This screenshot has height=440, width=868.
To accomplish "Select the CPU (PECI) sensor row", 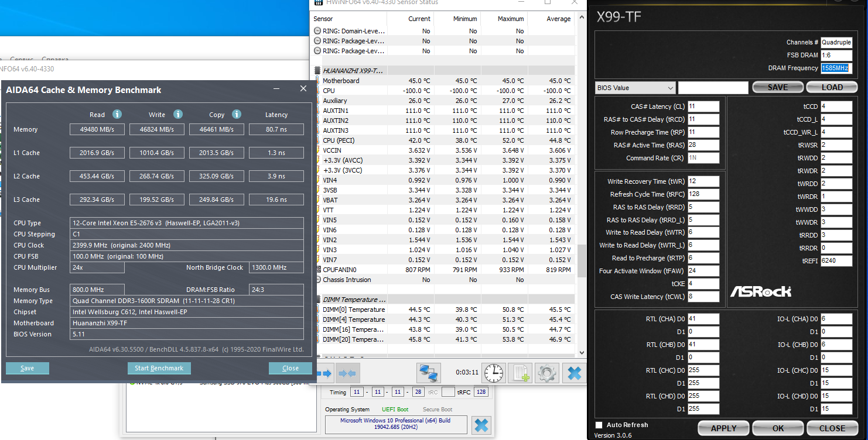I will click(444, 140).
